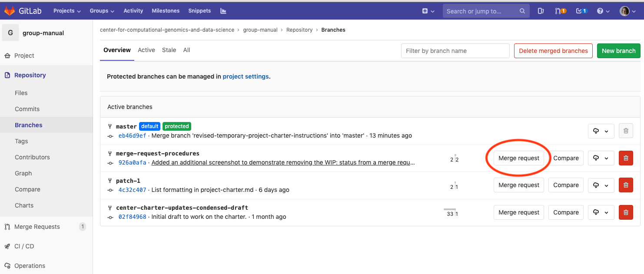The width and height of the screenshot is (644, 274).
Task: Click Merge request for merge-request-procedures
Action: [x=519, y=158]
